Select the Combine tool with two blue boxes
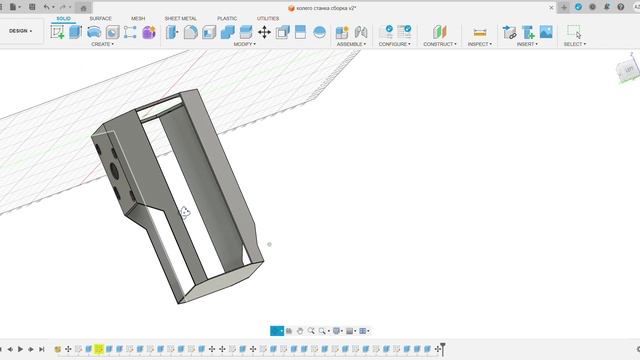This screenshot has width=640, height=360. [227, 32]
